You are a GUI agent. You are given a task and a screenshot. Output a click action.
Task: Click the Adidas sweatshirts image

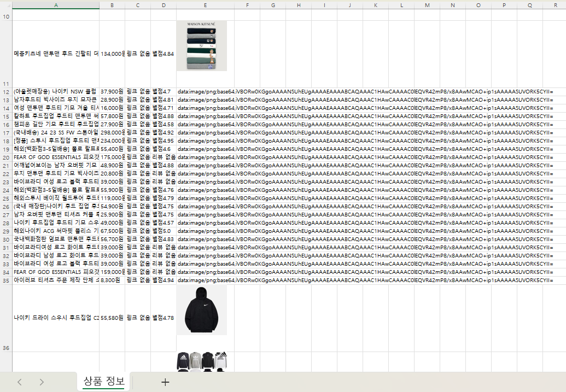(x=202, y=362)
